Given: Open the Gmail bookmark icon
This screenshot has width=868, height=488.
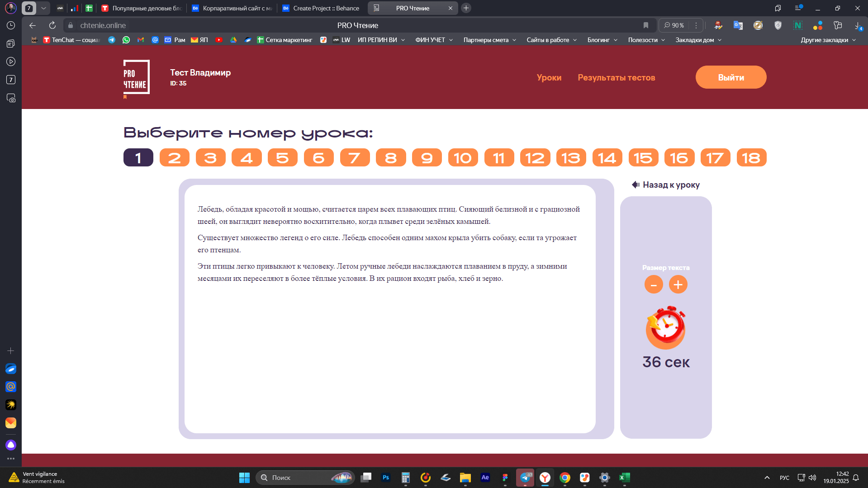Looking at the screenshot, I should (x=141, y=40).
